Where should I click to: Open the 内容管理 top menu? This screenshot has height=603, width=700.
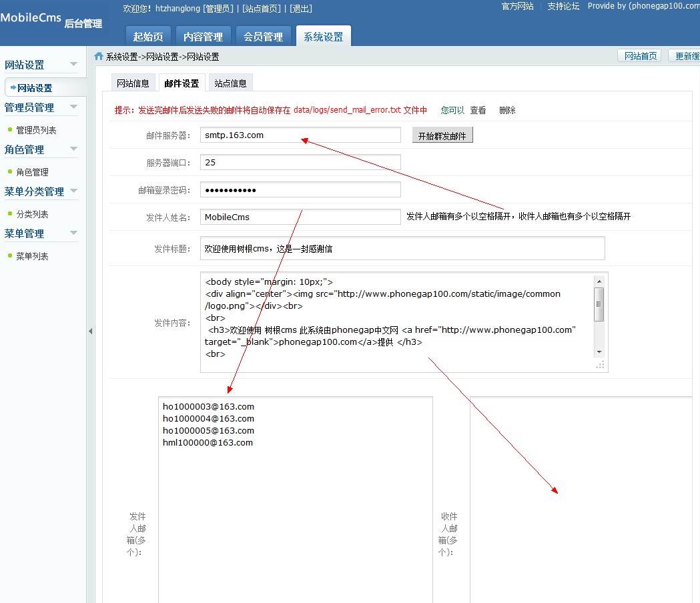click(x=204, y=37)
